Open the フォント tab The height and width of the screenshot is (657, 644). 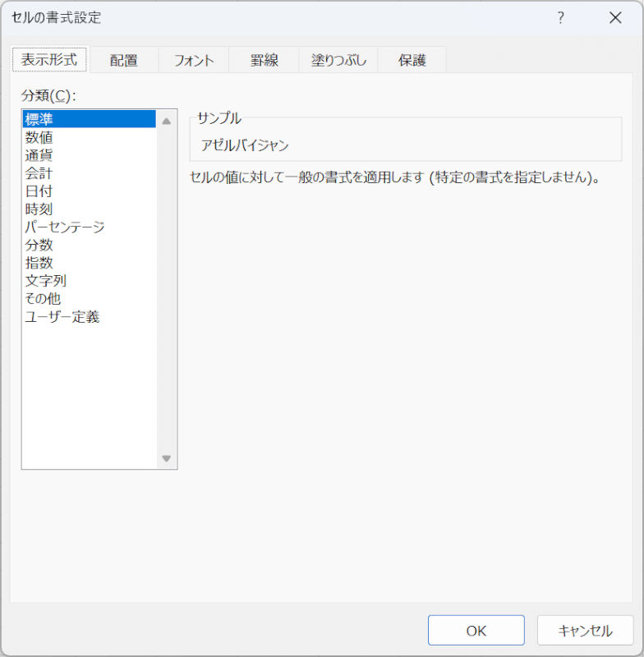(194, 60)
